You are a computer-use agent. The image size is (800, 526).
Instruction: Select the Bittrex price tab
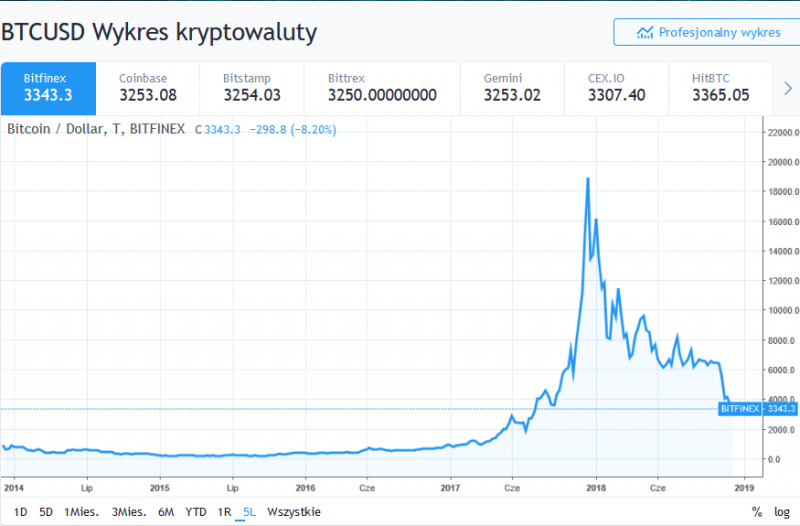[382, 88]
